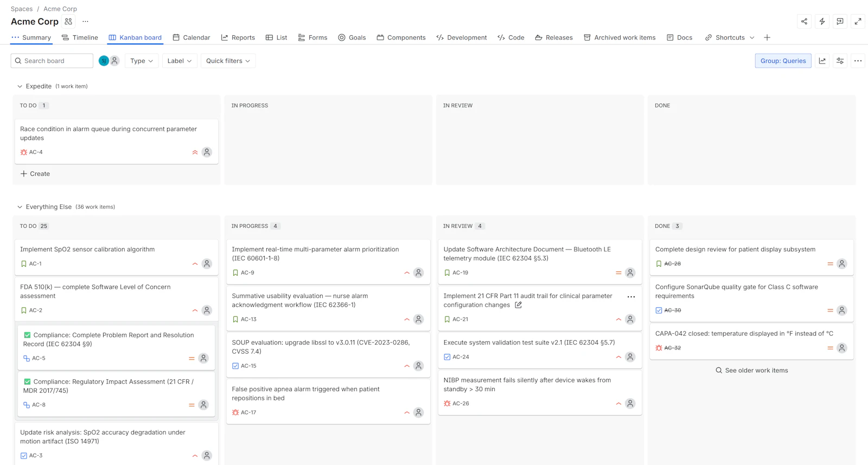Collapse the Everything Else swimlane

[20, 207]
